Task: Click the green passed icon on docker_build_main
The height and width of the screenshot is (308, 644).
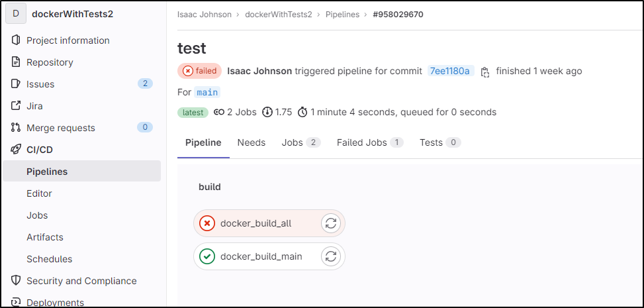Action: [x=207, y=256]
